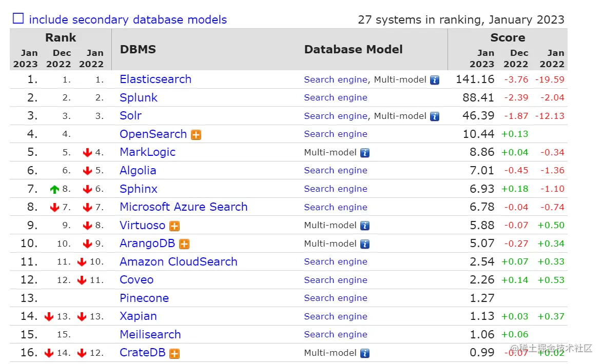Click the Search engine link in the Solr row
Screen dimensions: 603x364
click(336, 116)
